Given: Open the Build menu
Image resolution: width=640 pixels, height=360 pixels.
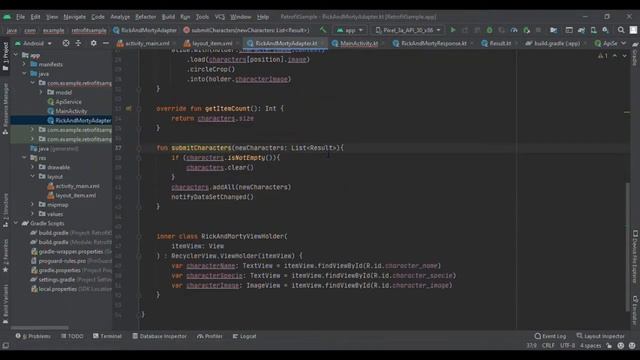Looking at the screenshot, I should click(168, 17).
